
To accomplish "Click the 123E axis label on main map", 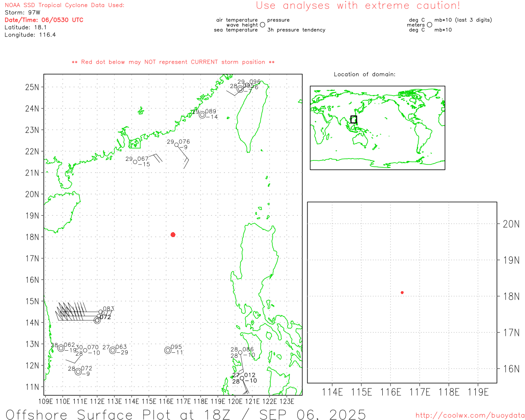I will [287, 401].
